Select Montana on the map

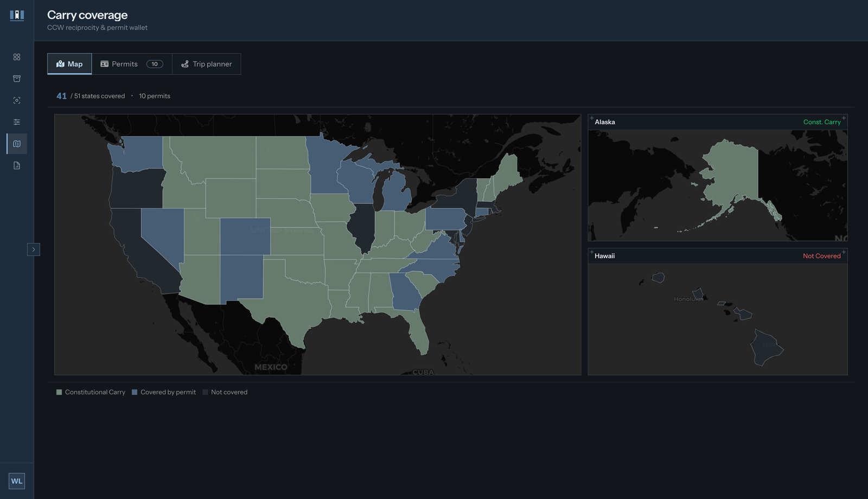217,157
